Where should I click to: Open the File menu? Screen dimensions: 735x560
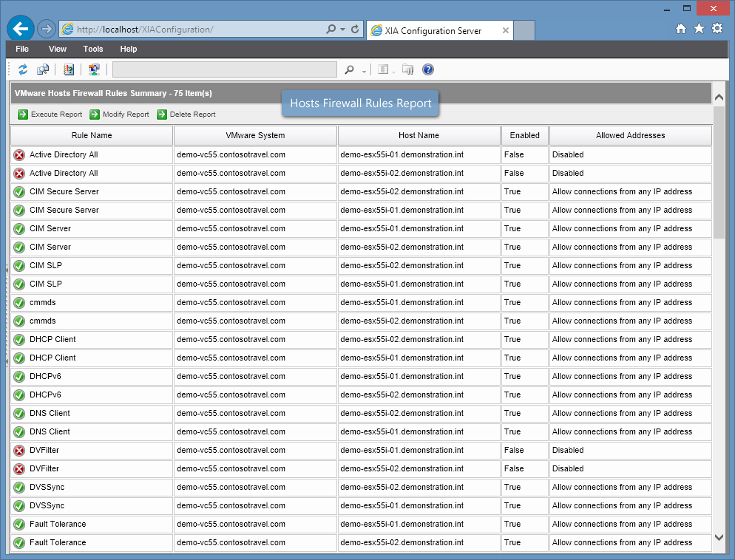[x=22, y=49]
